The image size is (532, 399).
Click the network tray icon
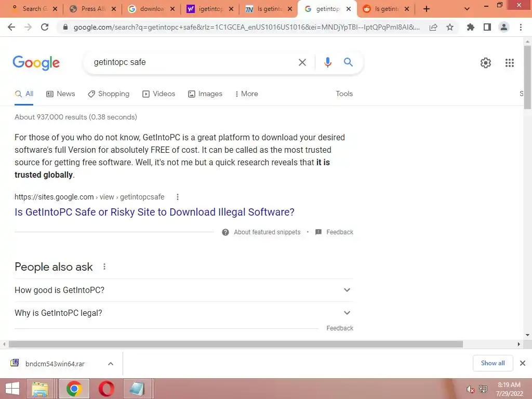483,389
